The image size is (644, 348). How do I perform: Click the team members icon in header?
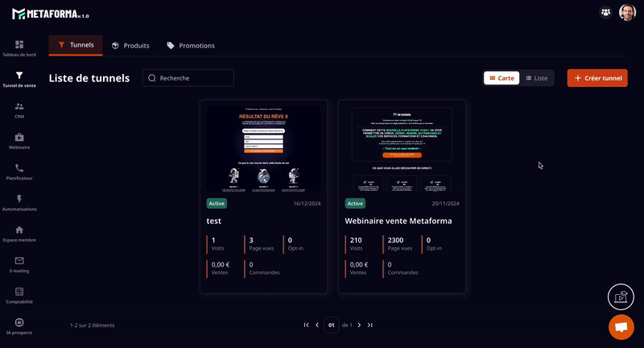click(605, 12)
